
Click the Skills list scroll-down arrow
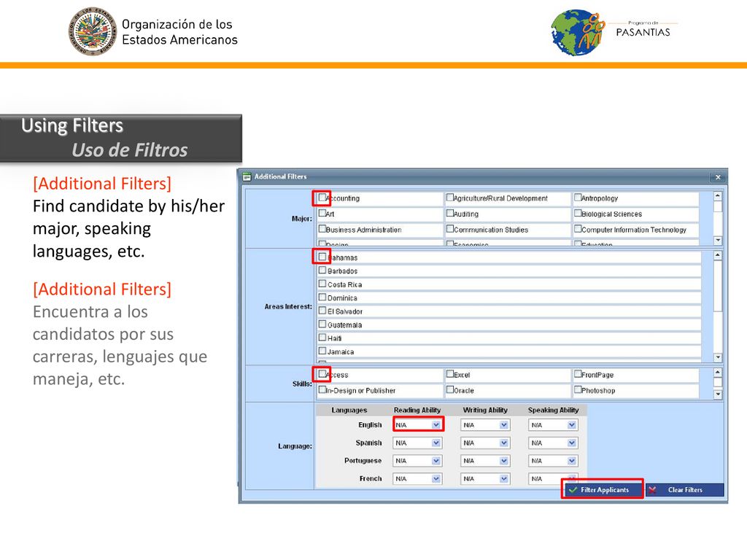[718, 394]
